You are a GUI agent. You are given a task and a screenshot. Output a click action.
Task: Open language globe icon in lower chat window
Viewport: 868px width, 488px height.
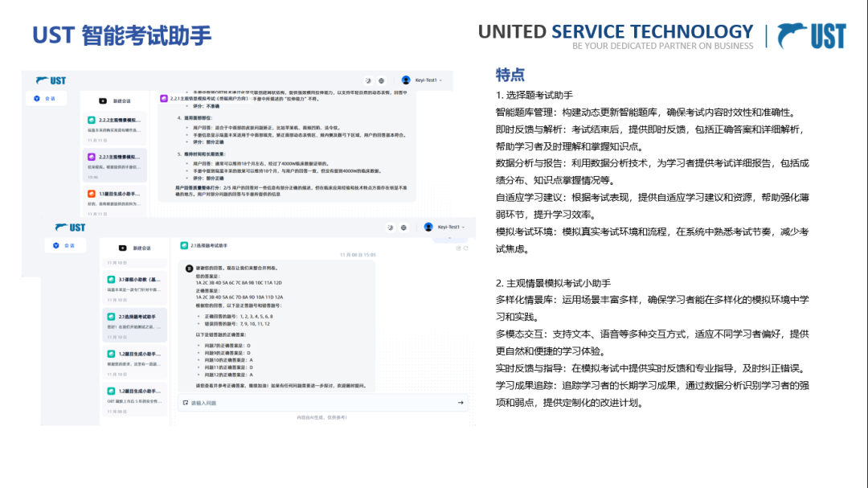(x=403, y=227)
